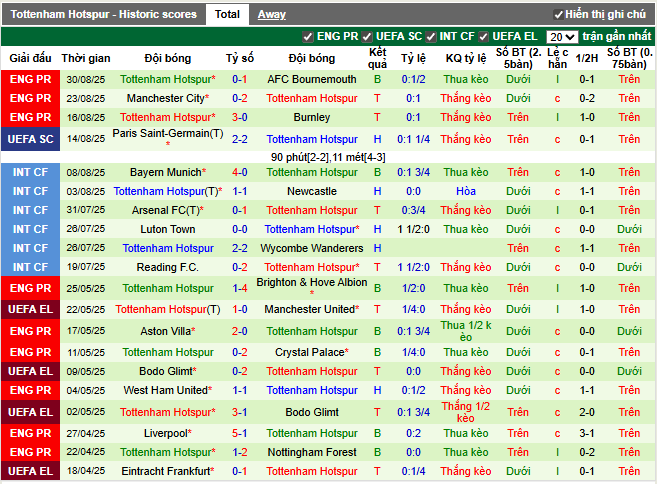The height and width of the screenshot is (484, 657).
Task: Click the 0:2 odds for Liverpool match
Action: (x=413, y=433)
